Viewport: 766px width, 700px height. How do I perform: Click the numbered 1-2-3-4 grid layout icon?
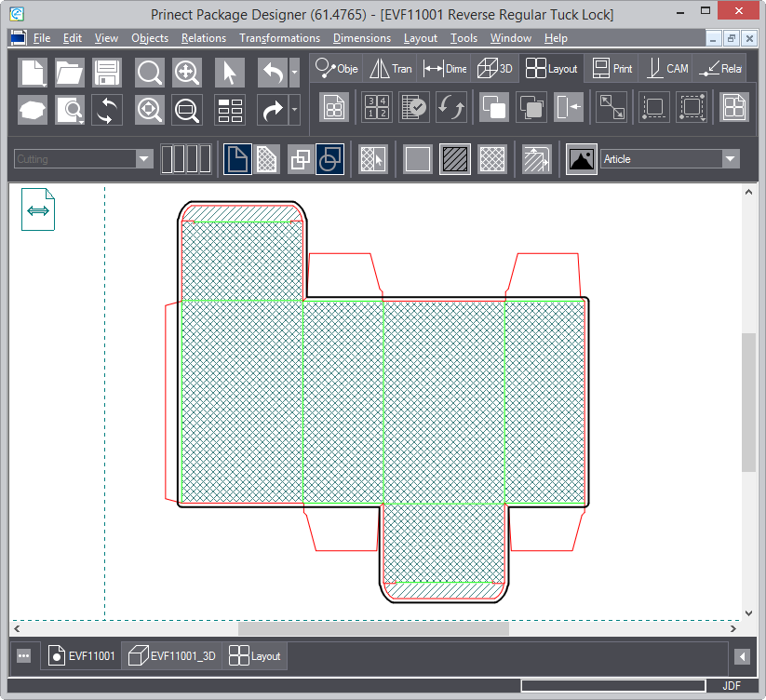tap(377, 107)
